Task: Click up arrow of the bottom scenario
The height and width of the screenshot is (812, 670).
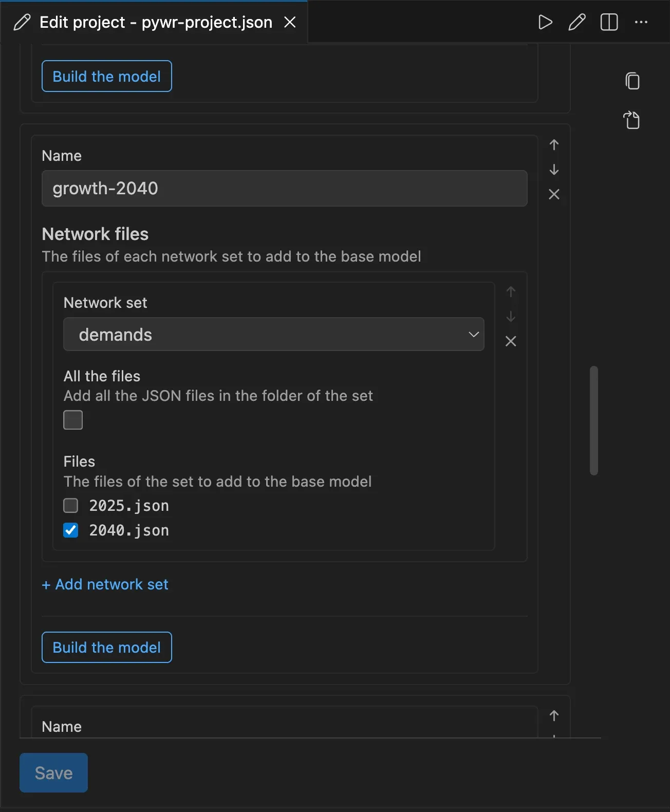Action: click(554, 716)
